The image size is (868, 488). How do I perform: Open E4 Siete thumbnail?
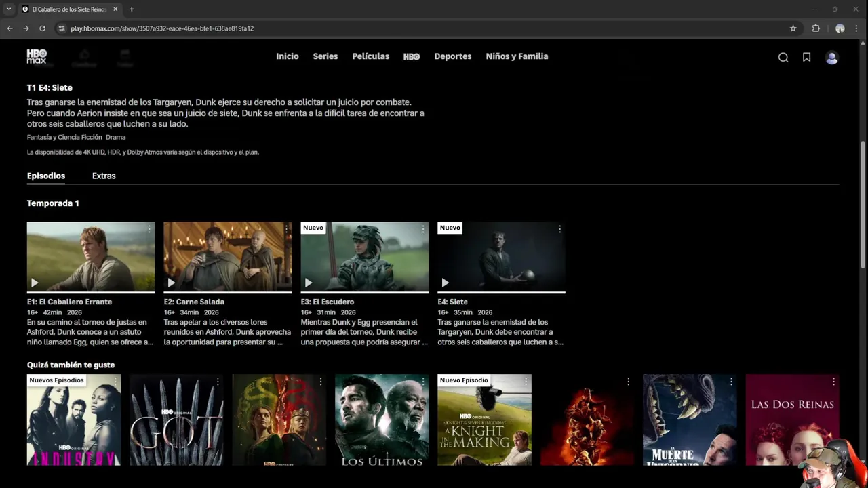501,256
